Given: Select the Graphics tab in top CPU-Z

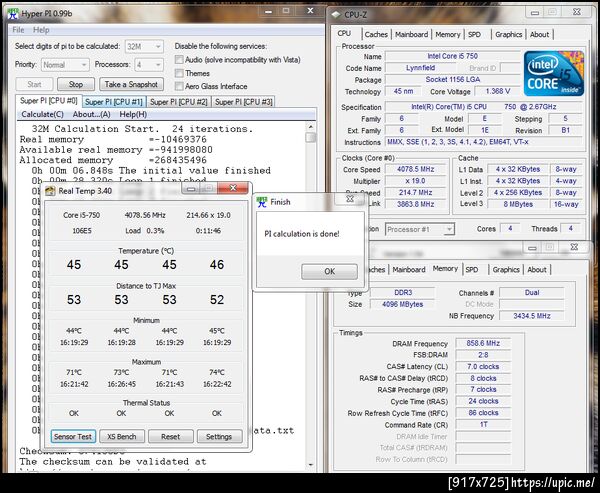Looking at the screenshot, I should tap(509, 34).
